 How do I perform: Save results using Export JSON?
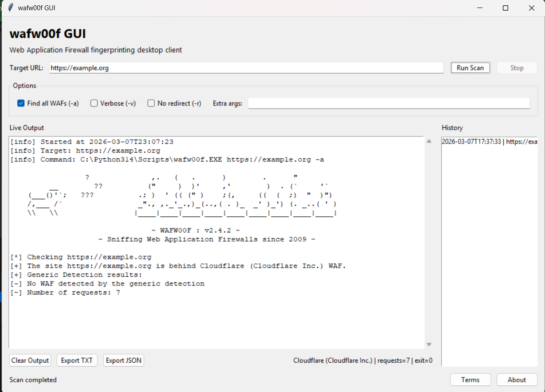pyautogui.click(x=124, y=361)
